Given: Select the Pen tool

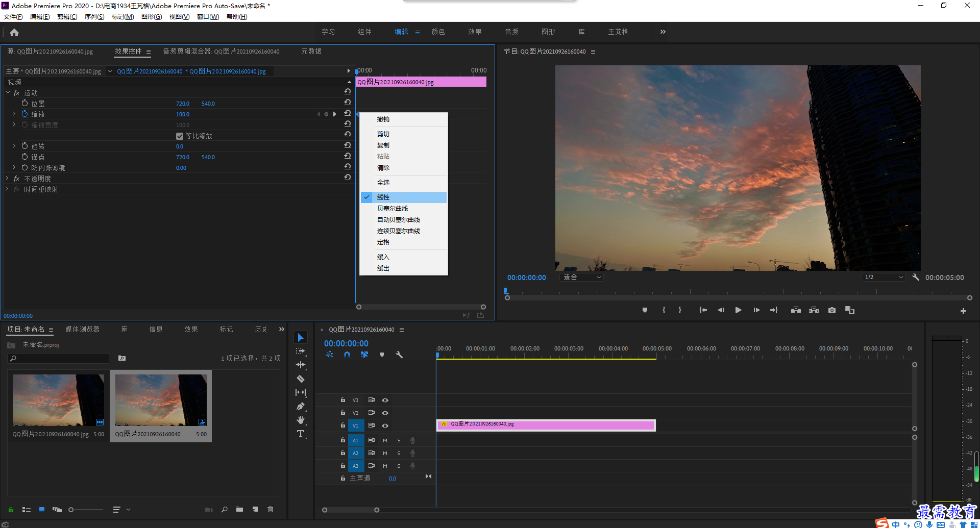Looking at the screenshot, I should 301,406.
